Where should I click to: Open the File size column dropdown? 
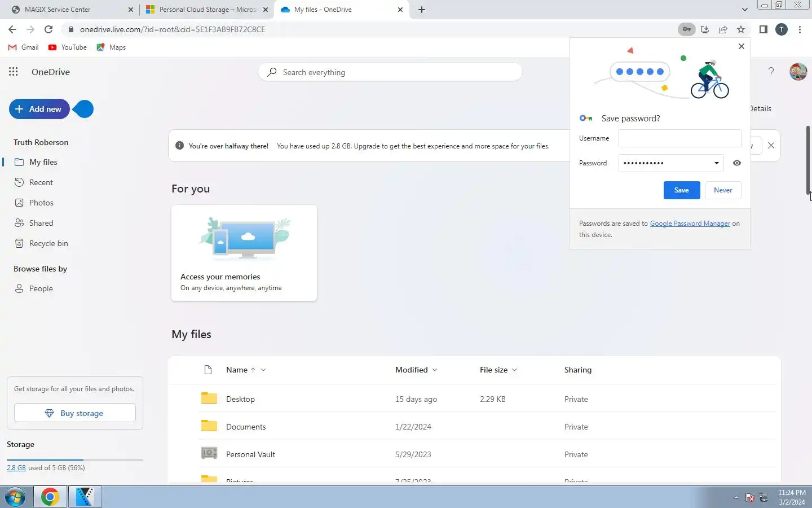click(514, 370)
